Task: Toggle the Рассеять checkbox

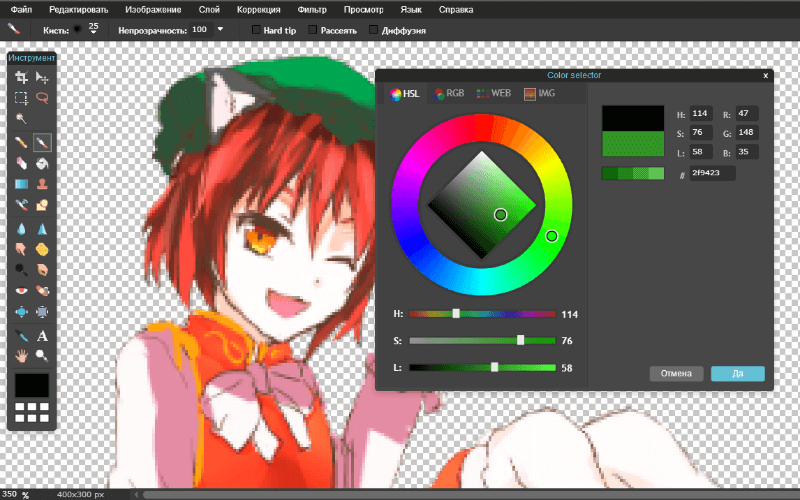Action: point(312,30)
